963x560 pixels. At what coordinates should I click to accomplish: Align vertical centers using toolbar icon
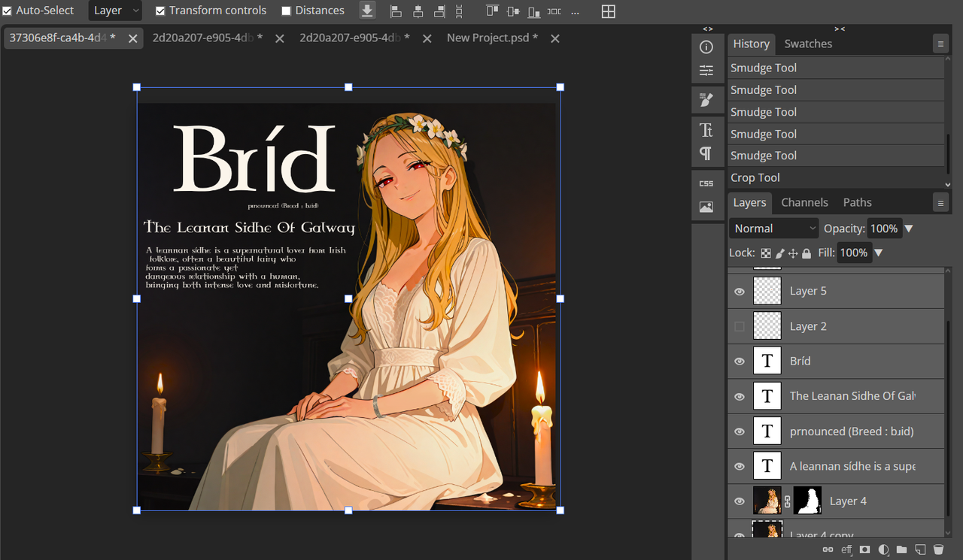513,11
